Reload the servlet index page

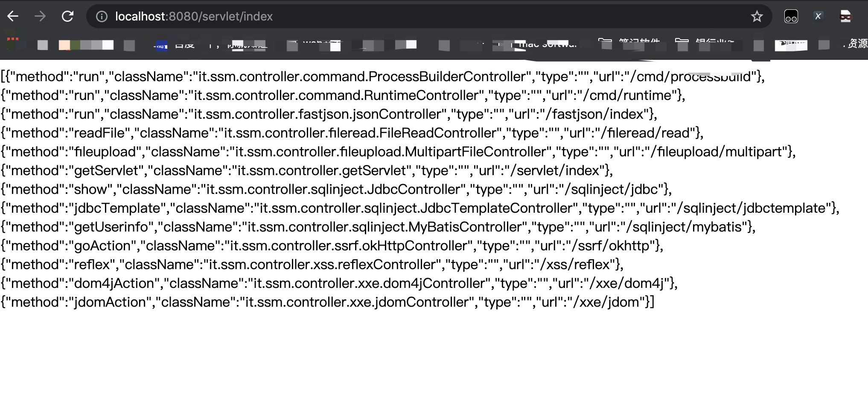tap(67, 17)
